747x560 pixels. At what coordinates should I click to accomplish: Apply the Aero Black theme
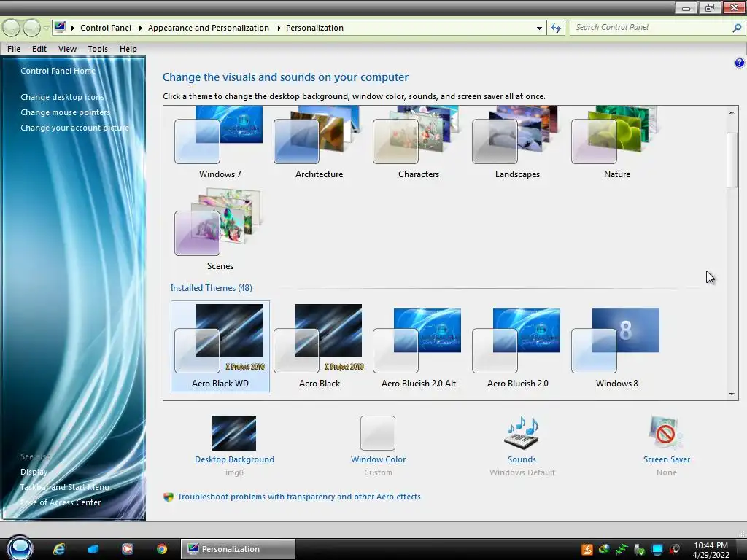319,346
